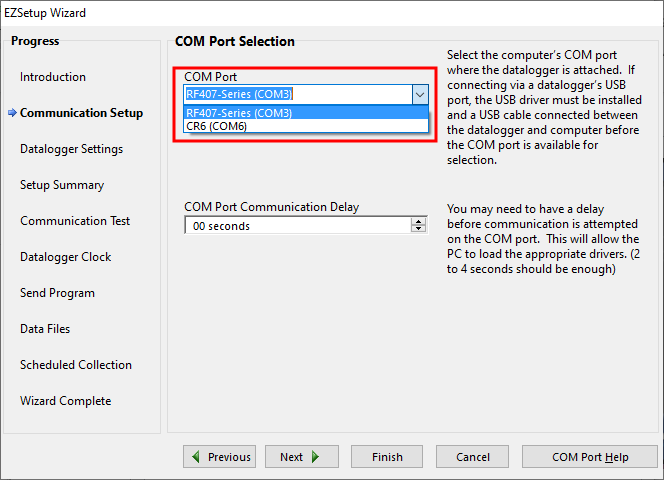This screenshot has width=664, height=480.
Task: Open the Datalogger Clock step
Action: coord(65,257)
